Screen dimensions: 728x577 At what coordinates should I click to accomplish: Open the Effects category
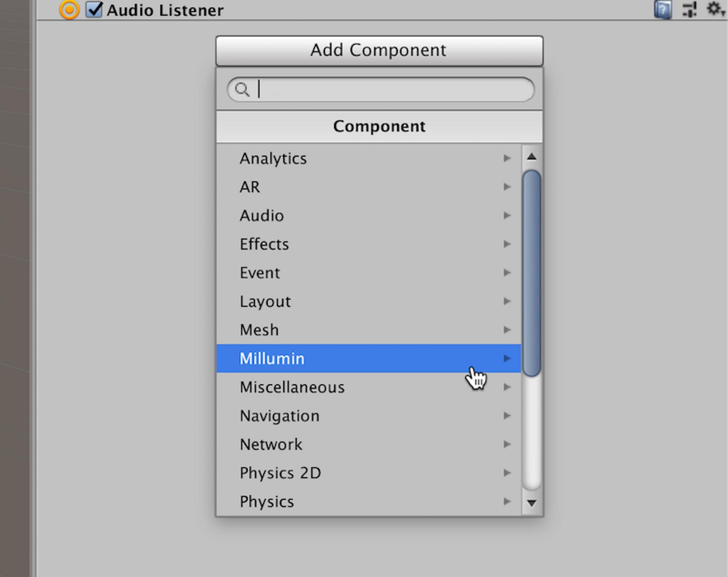point(264,244)
